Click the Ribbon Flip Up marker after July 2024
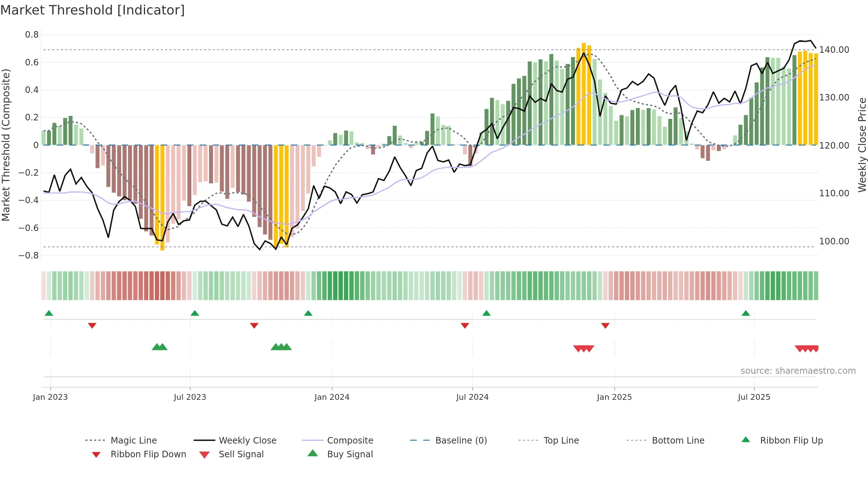868x488 pixels. coord(486,313)
